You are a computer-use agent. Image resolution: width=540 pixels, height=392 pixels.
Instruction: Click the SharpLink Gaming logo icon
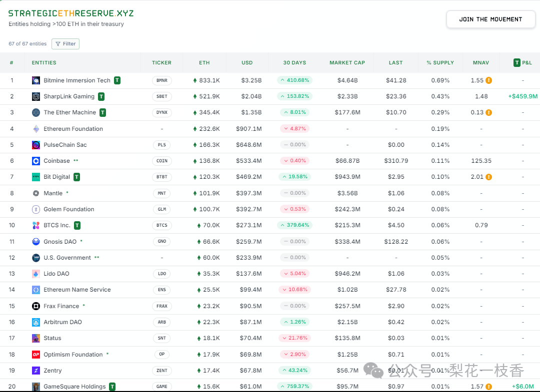coord(36,96)
